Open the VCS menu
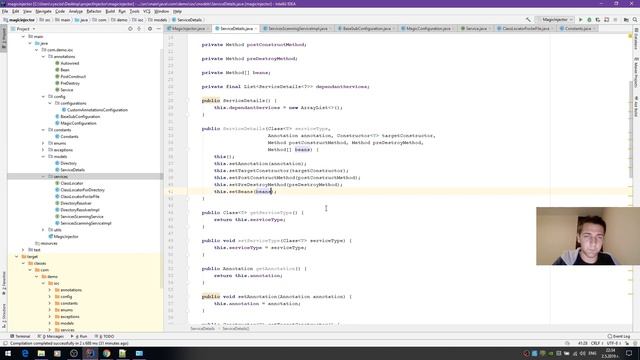640x360 pixels. pyautogui.click(x=147, y=11)
